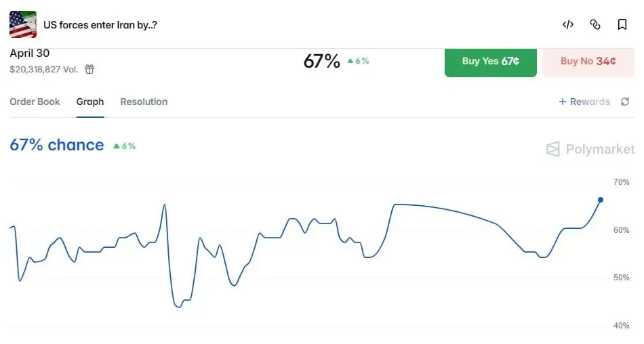644x344 pixels.
Task: Open the Rewards link
Action: [584, 102]
